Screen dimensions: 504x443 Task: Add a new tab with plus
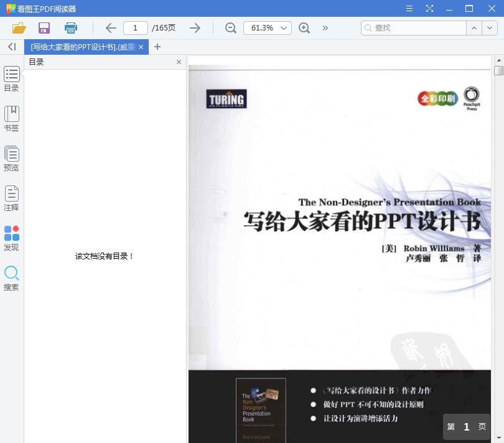coord(157,47)
